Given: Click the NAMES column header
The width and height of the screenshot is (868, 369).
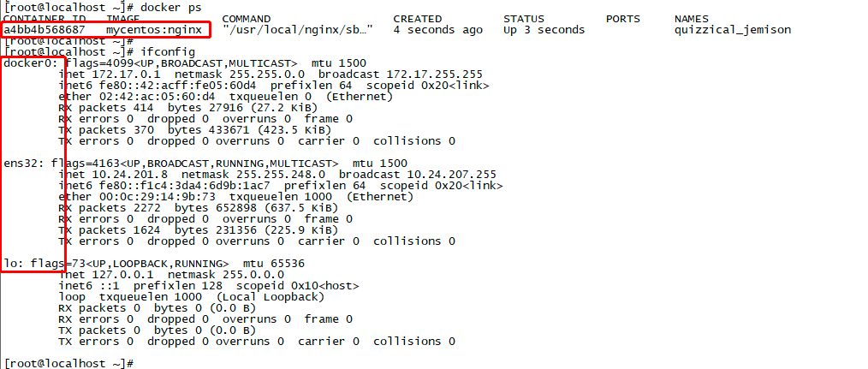Looking at the screenshot, I should pos(692,19).
